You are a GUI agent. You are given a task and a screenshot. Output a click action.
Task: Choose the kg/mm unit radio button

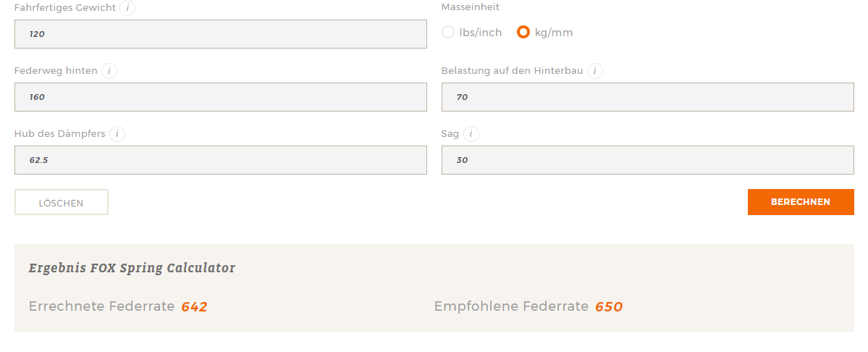tap(523, 32)
